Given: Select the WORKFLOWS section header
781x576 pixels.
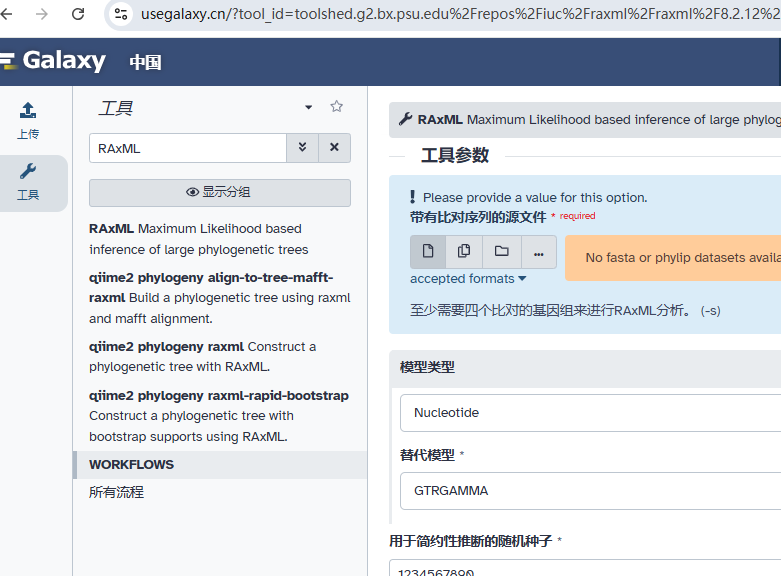Looking at the screenshot, I should point(221,465).
